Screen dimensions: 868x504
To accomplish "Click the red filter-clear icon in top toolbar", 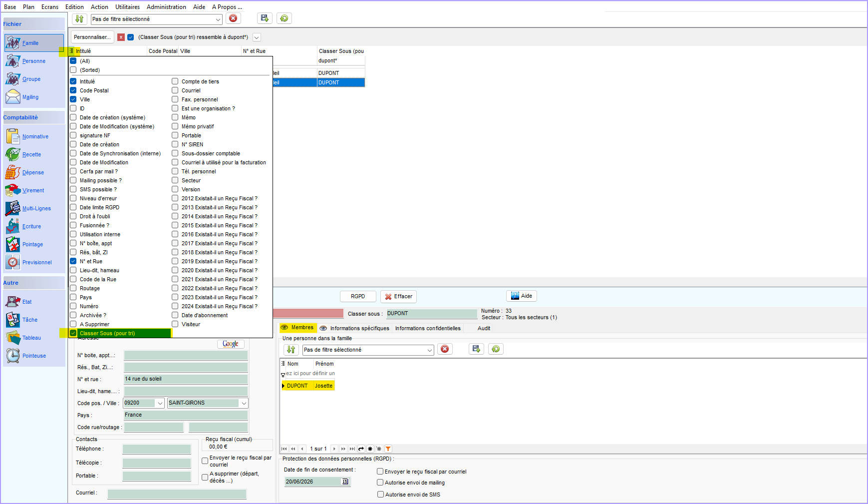I will point(233,18).
